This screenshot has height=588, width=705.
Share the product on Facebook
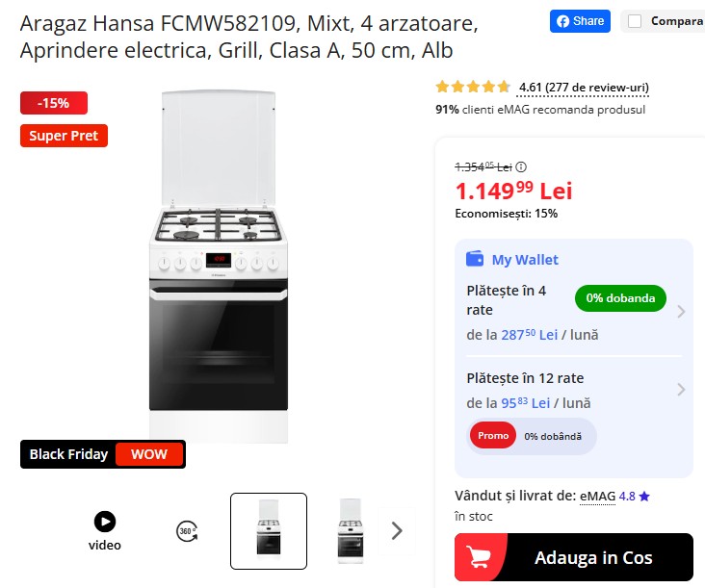pyautogui.click(x=580, y=20)
